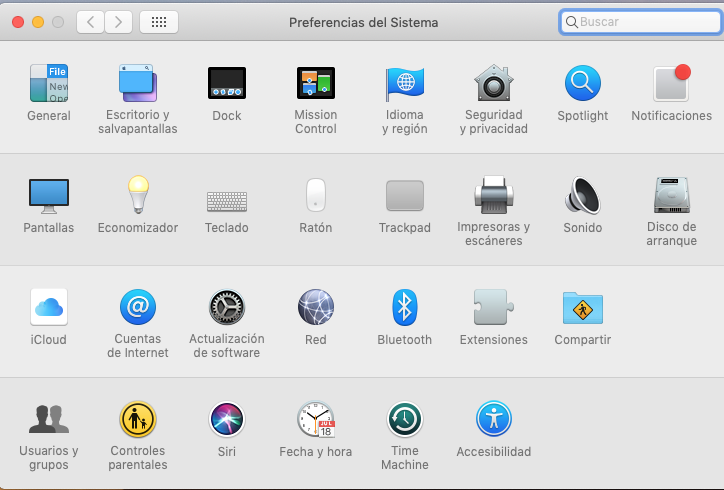Click the show all grid button
This screenshot has height=490, width=724.
(159, 22)
